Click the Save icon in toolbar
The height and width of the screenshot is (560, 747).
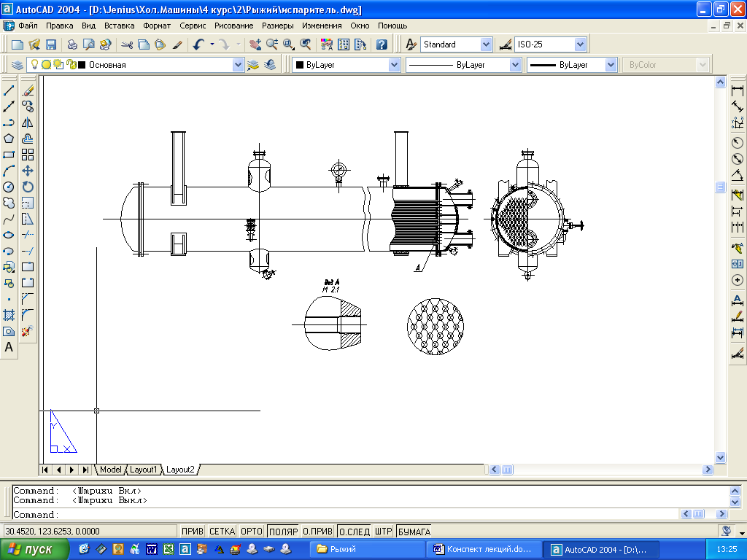point(51,44)
